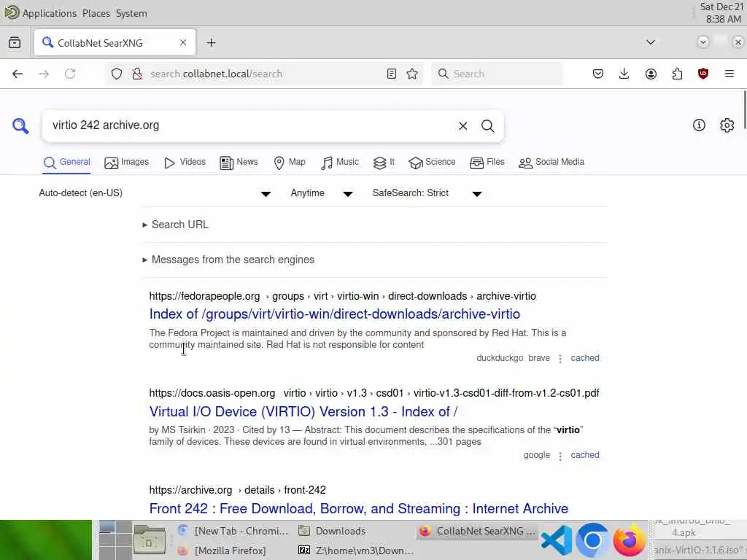Screen dimensions: 747x560
Task: Open Virtual I/O Device Version 1.3 link
Action: pyautogui.click(x=303, y=412)
